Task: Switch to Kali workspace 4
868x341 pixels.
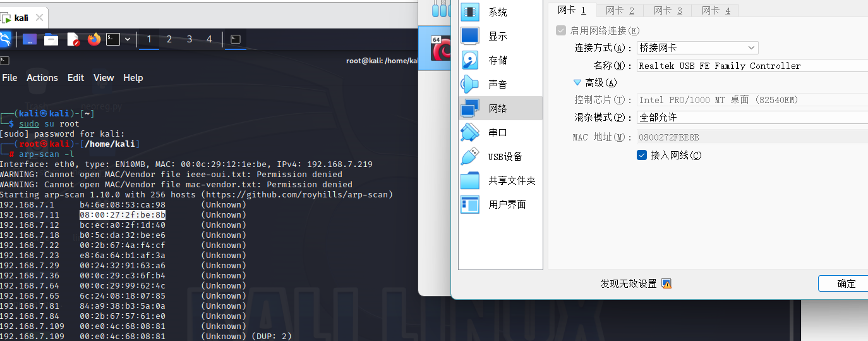Action: [209, 39]
